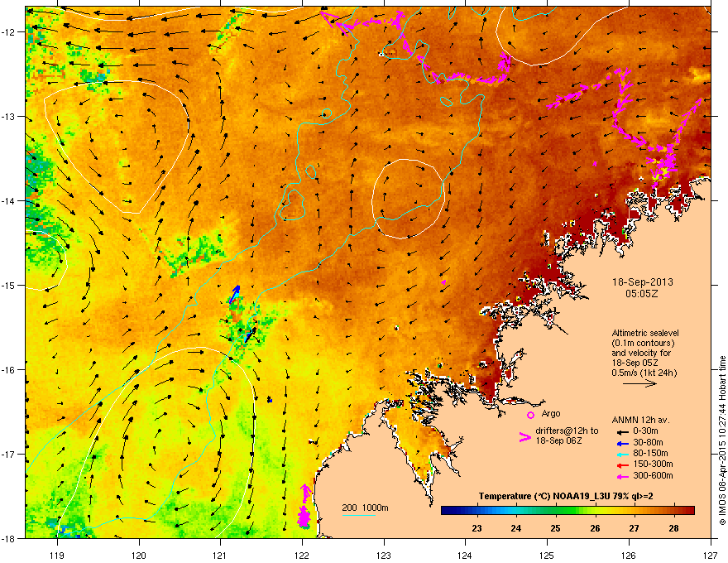The height and width of the screenshot is (563, 728).
Task: Click the magenta 300-600m legend arrow
Action: (621, 476)
